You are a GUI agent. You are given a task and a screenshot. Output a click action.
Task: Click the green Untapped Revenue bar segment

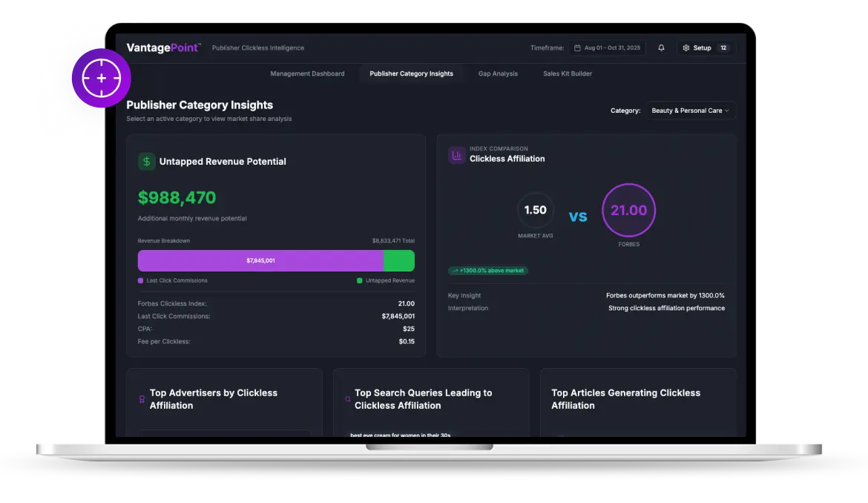(399, 261)
